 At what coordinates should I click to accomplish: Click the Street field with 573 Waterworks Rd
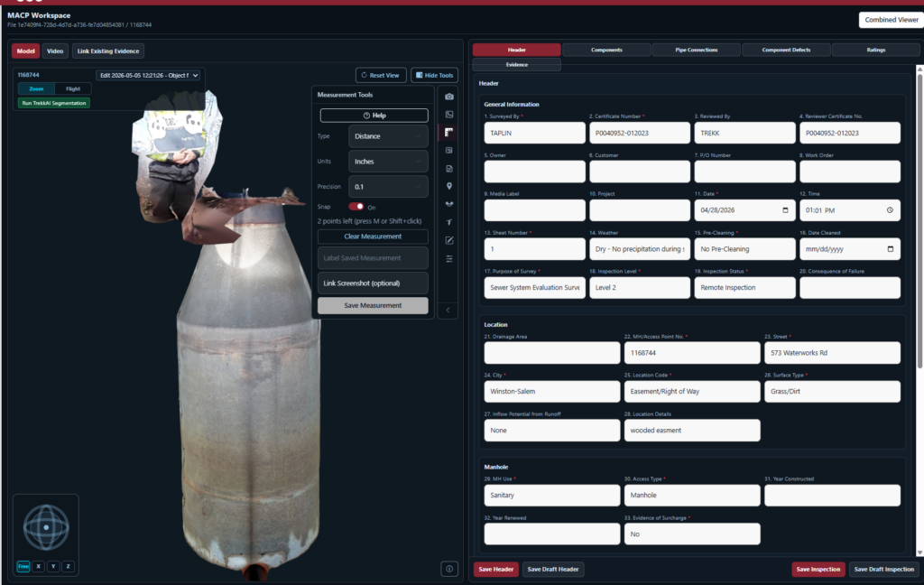(x=832, y=353)
